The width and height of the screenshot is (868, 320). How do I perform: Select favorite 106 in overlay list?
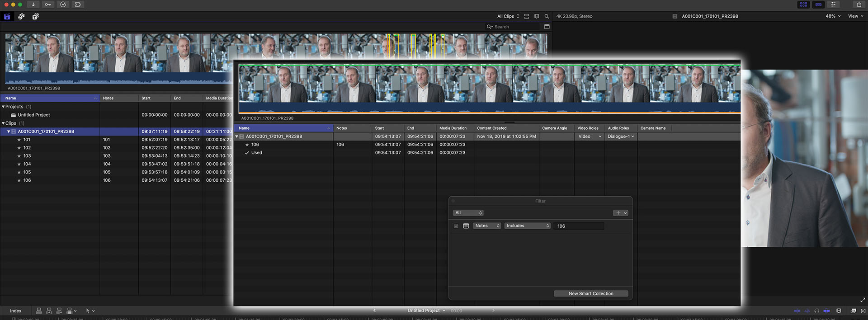(x=487, y=145)
